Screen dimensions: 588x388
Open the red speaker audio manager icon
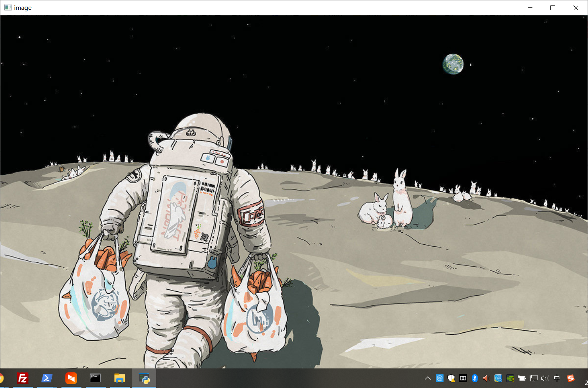coord(486,378)
